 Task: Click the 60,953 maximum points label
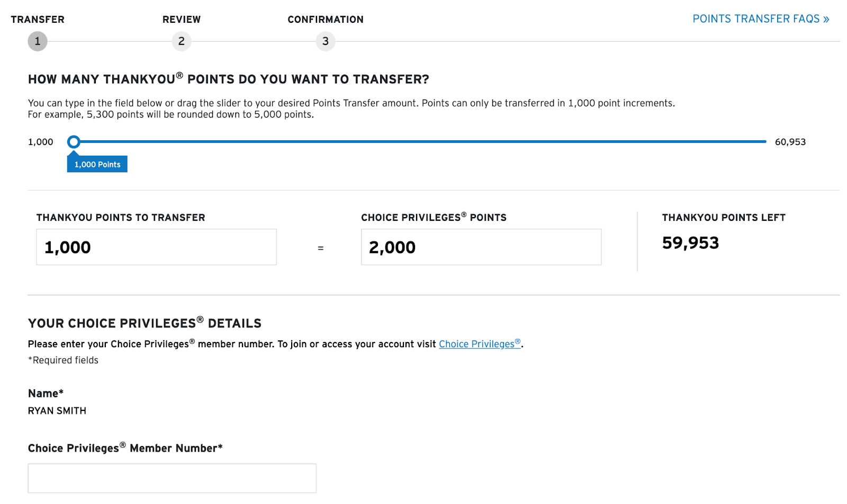click(790, 142)
